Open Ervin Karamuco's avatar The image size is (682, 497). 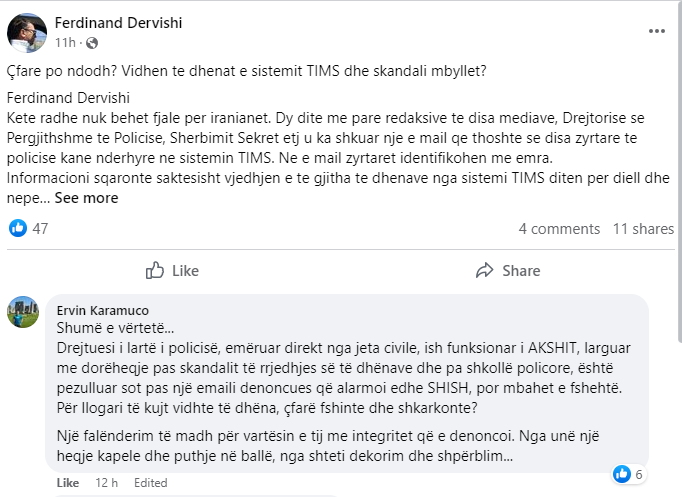pos(23,312)
